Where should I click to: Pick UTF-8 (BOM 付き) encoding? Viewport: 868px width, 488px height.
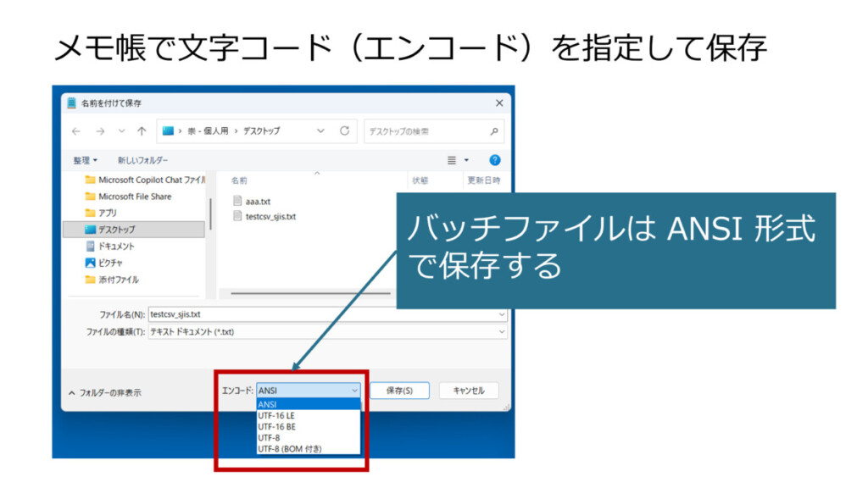[x=289, y=449]
